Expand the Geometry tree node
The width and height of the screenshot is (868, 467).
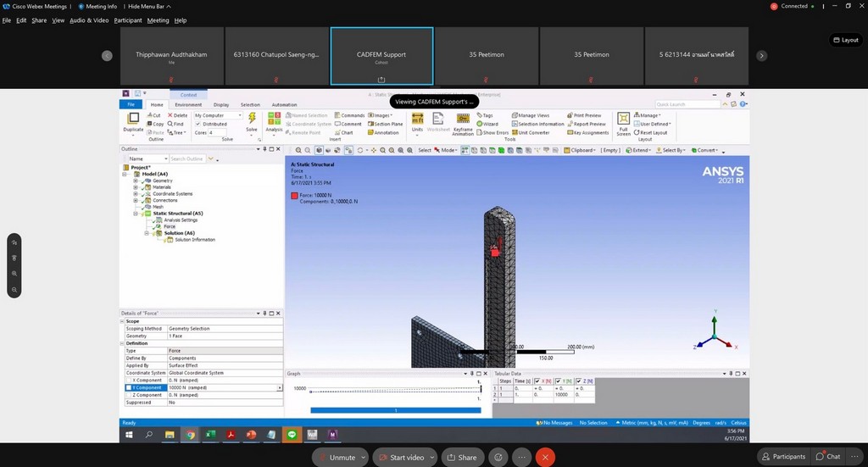(136, 181)
